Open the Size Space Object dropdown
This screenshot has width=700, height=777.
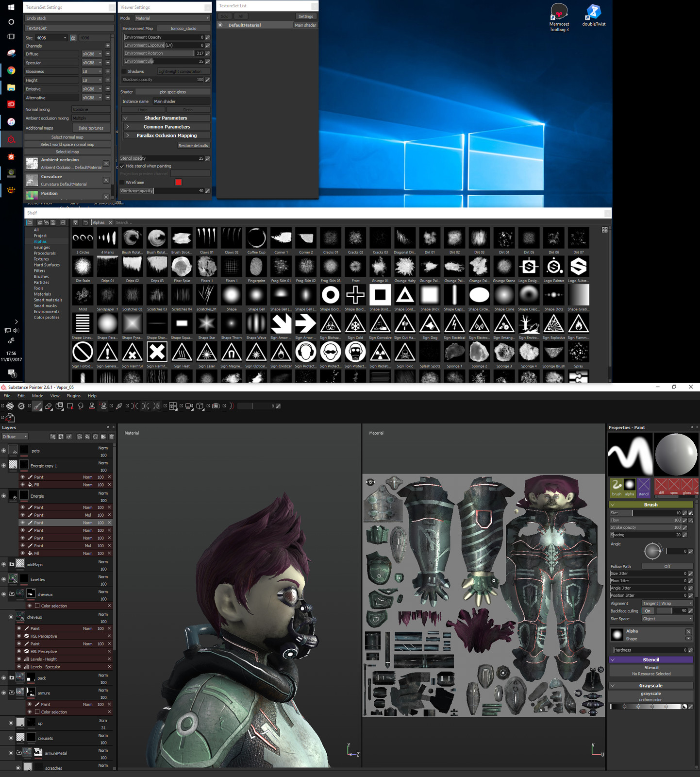tap(667, 619)
